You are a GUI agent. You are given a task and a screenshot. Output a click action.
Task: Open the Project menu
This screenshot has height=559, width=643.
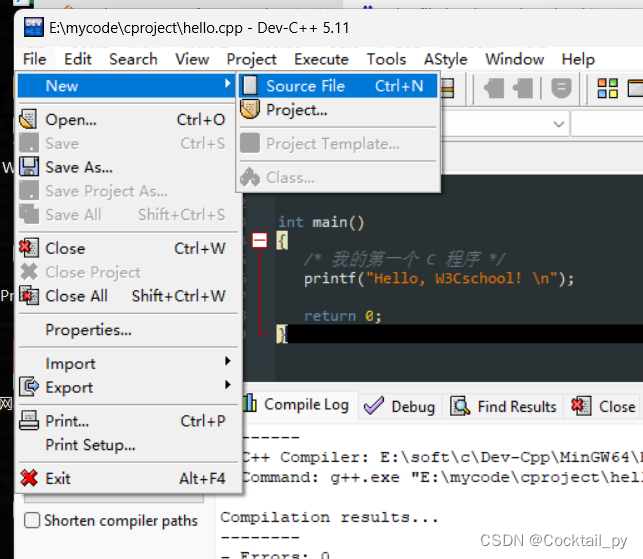point(251,59)
